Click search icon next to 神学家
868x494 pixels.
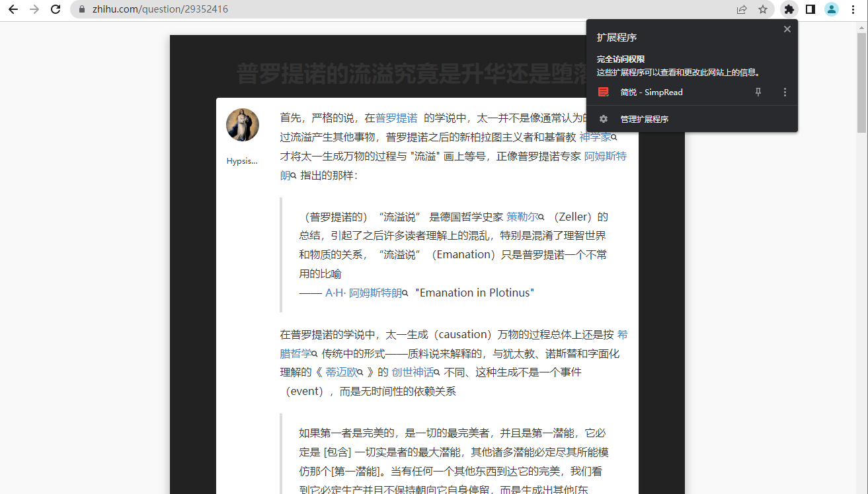(x=614, y=138)
